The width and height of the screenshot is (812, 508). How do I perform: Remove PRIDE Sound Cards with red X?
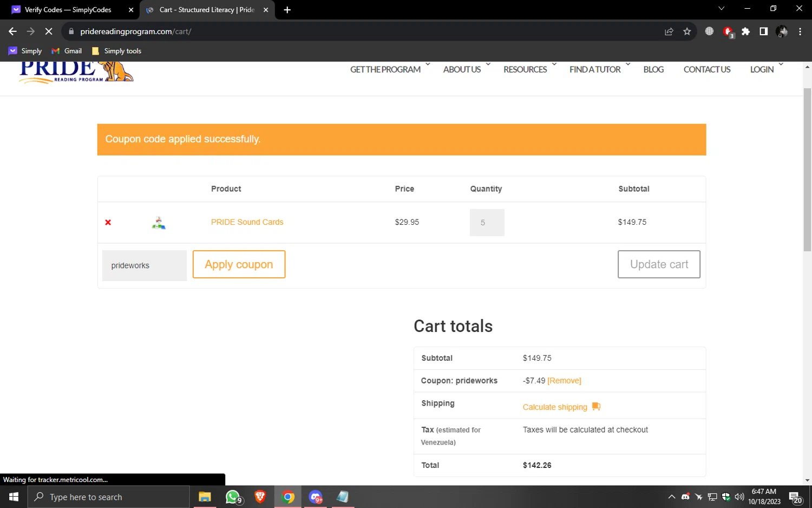click(x=108, y=223)
